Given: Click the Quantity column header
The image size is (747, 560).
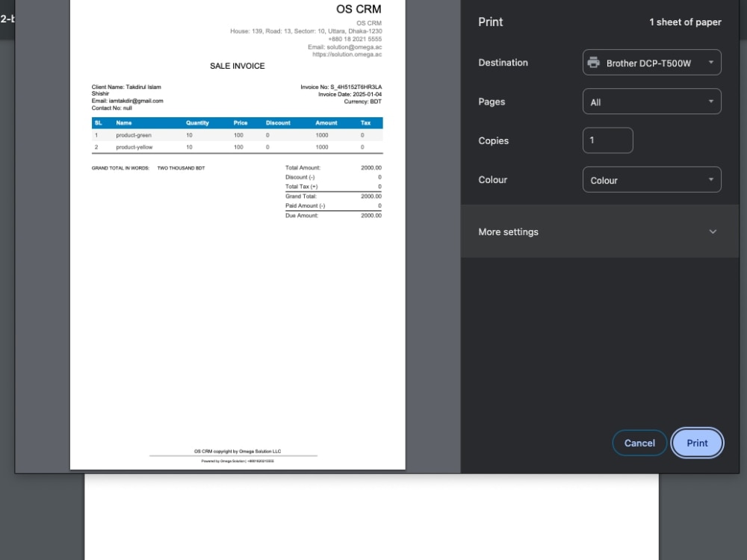Looking at the screenshot, I should [x=197, y=123].
